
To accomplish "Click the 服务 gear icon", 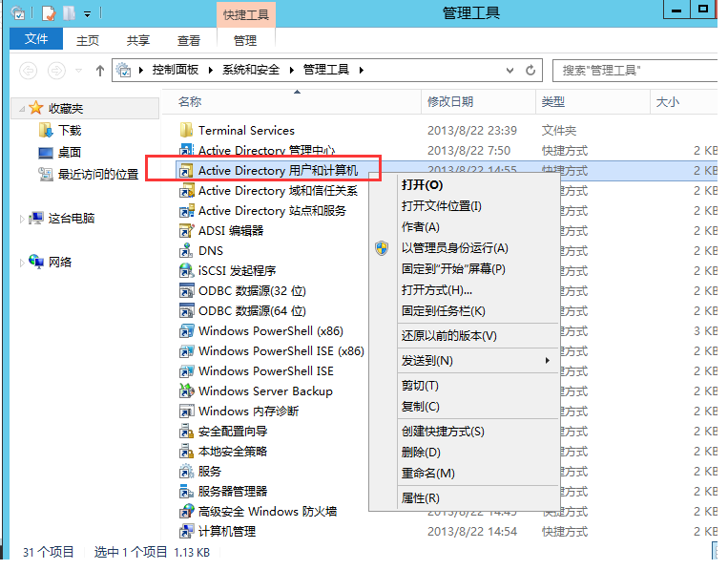I will [186, 471].
